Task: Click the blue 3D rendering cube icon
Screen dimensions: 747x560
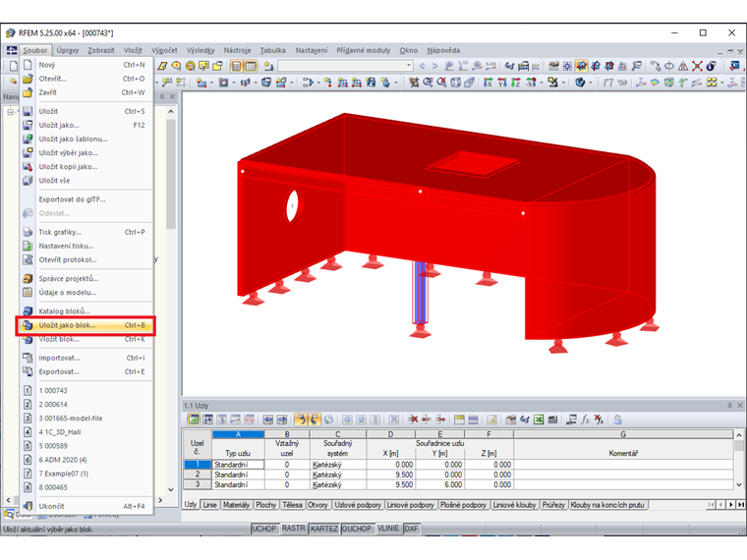Action: [x=580, y=83]
